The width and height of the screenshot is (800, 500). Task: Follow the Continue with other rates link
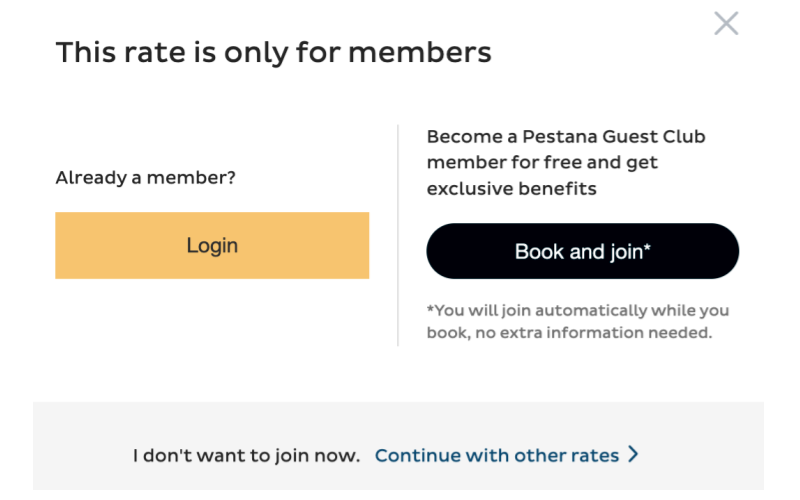[497, 455]
